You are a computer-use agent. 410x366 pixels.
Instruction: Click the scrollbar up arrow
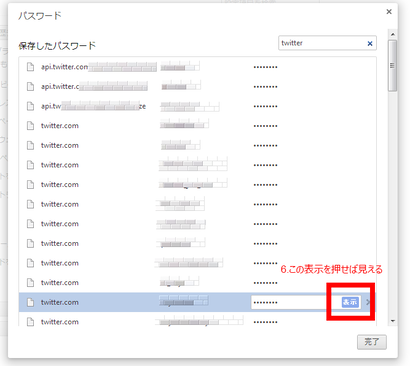pyautogui.click(x=392, y=34)
